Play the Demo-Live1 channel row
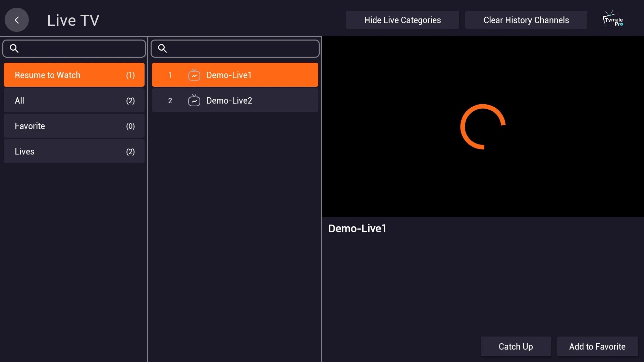 pyautogui.click(x=235, y=75)
